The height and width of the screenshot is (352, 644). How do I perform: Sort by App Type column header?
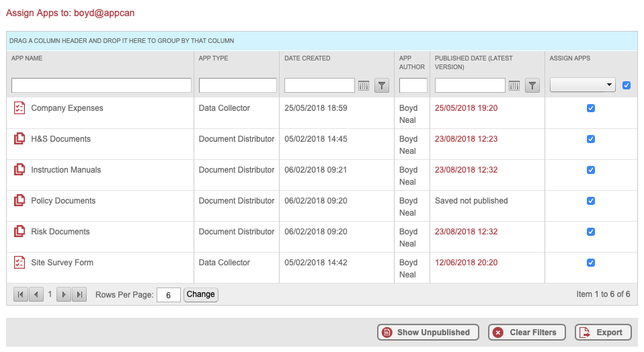pyautogui.click(x=213, y=58)
